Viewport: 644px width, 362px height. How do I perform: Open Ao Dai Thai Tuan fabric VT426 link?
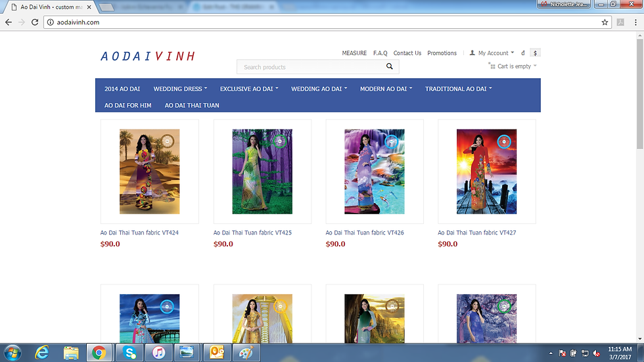click(364, 233)
